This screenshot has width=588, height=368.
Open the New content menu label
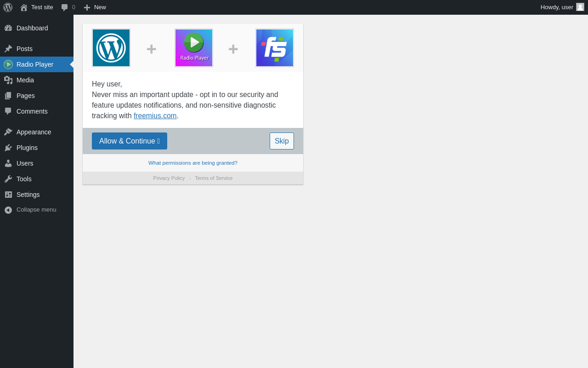coord(100,7)
